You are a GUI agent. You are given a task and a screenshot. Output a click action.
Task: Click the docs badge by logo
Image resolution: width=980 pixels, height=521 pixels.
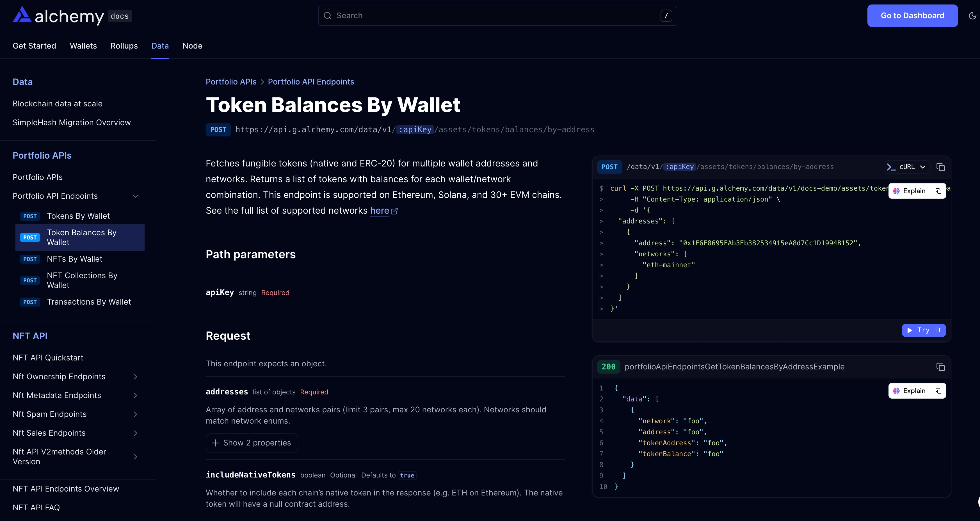point(120,16)
